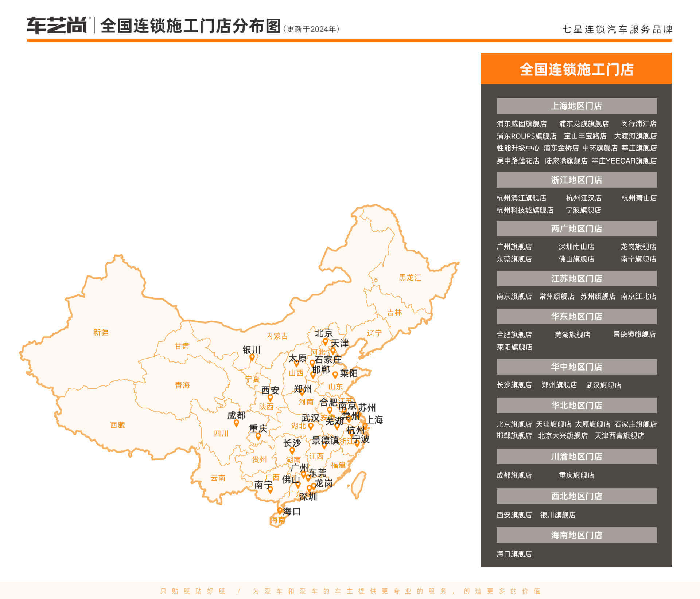The width and height of the screenshot is (700, 599).
Task: Select the 海口 map pin
Action: point(280,510)
